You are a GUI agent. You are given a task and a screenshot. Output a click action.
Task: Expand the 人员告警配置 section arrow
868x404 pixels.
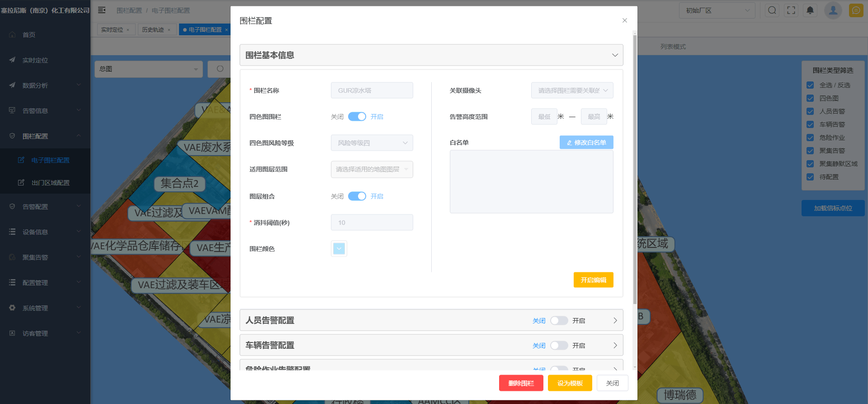pyautogui.click(x=615, y=320)
